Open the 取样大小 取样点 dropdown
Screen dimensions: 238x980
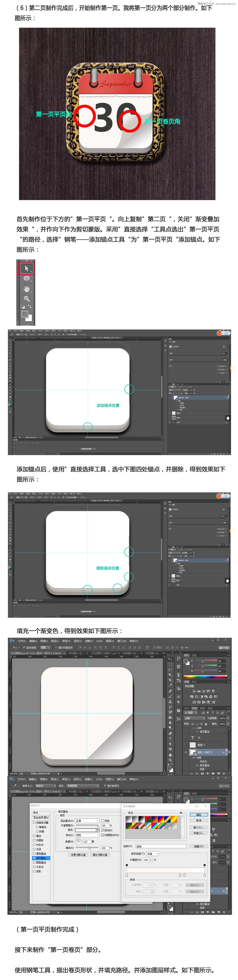tap(46, 786)
